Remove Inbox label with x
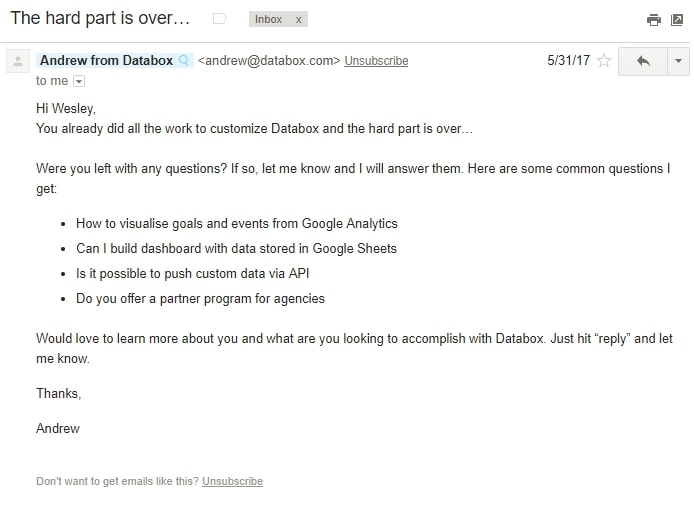This screenshot has height=506, width=694. (x=298, y=19)
